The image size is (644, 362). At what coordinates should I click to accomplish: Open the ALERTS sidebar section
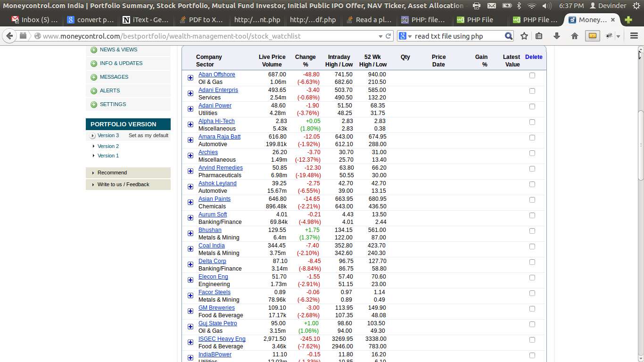pos(128,90)
